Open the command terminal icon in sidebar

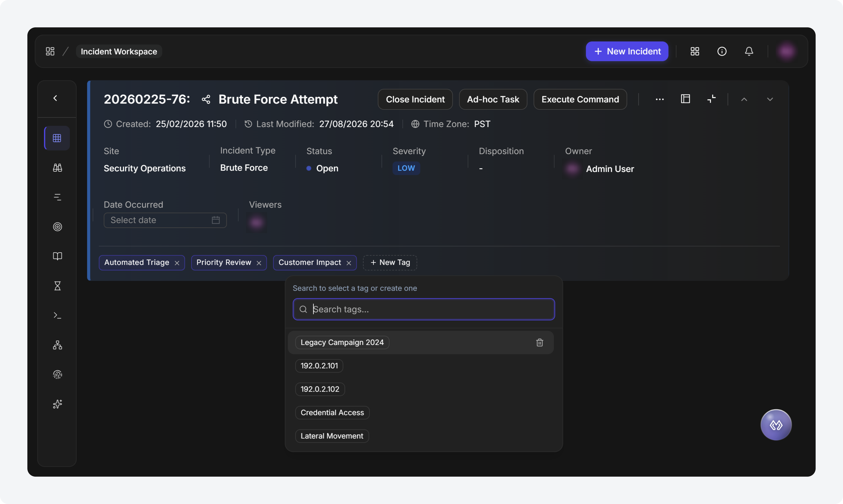pos(57,315)
